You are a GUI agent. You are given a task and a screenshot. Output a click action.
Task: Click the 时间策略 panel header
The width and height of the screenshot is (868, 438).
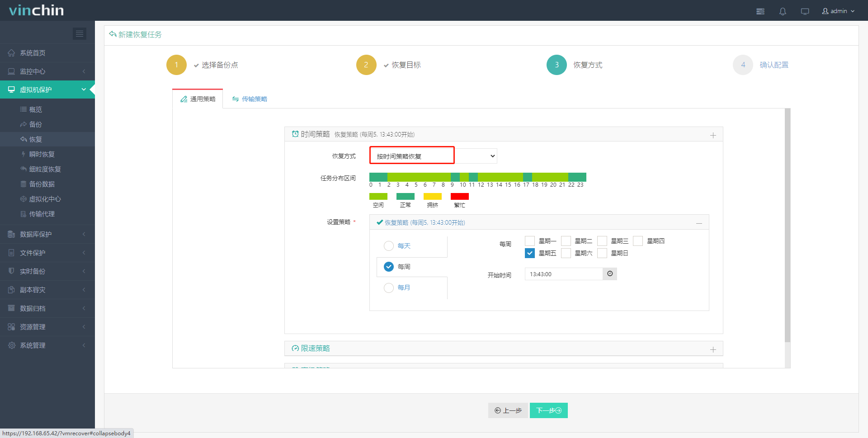[x=504, y=134]
